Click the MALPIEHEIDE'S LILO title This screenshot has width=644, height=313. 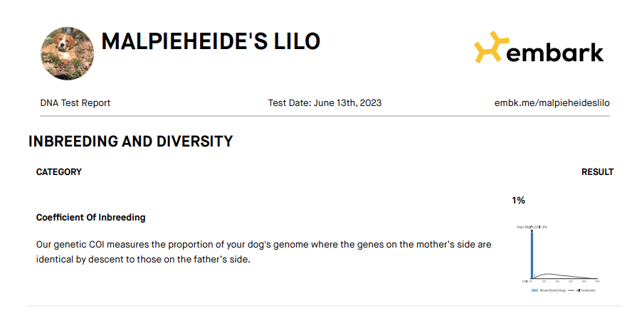point(211,42)
